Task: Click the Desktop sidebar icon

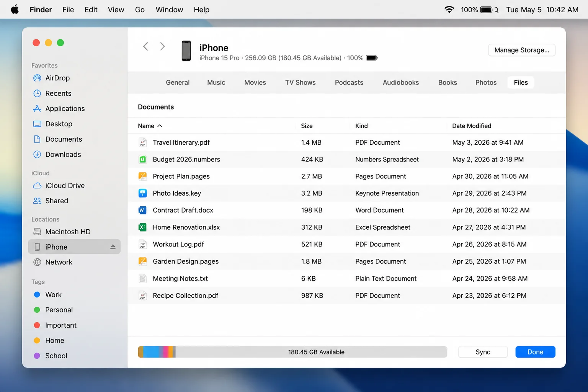Action: pyautogui.click(x=37, y=124)
